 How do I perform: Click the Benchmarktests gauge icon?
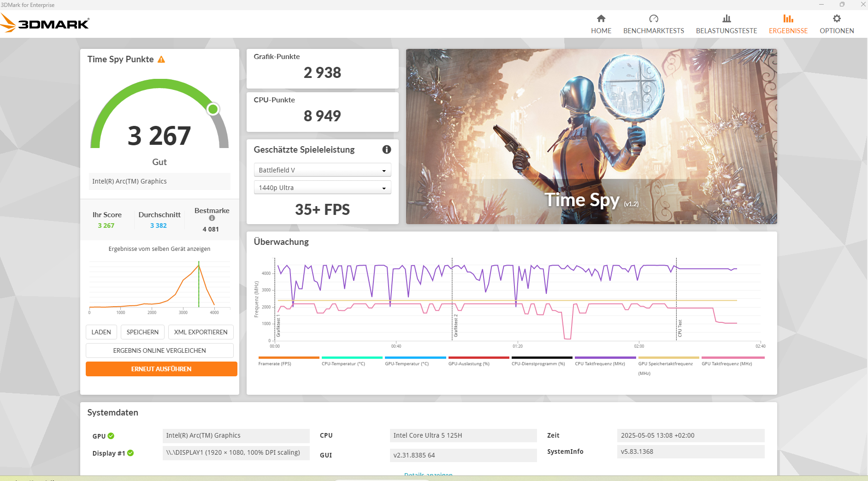tap(654, 18)
